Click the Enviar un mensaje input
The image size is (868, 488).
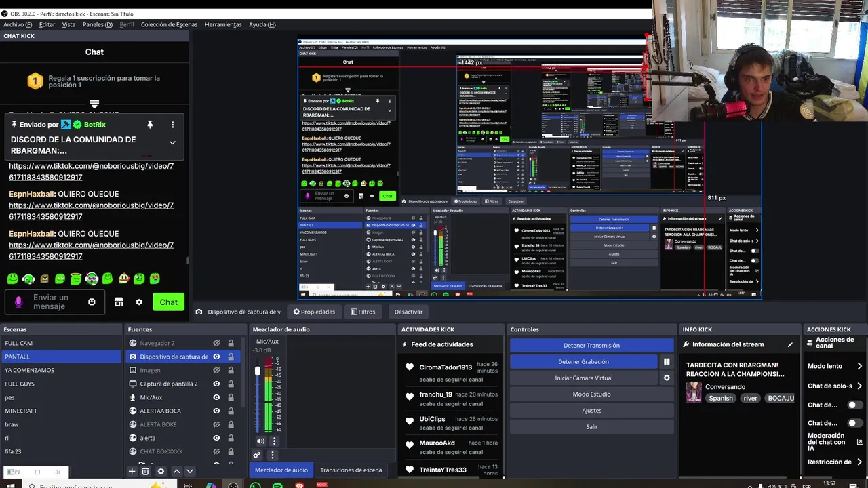tap(55, 302)
